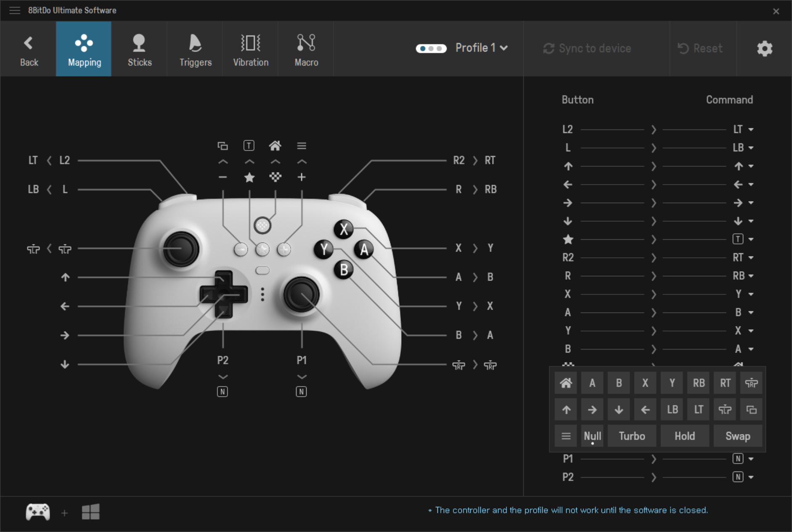Click the menu lines icon above plus
792x532 pixels.
pyautogui.click(x=302, y=146)
